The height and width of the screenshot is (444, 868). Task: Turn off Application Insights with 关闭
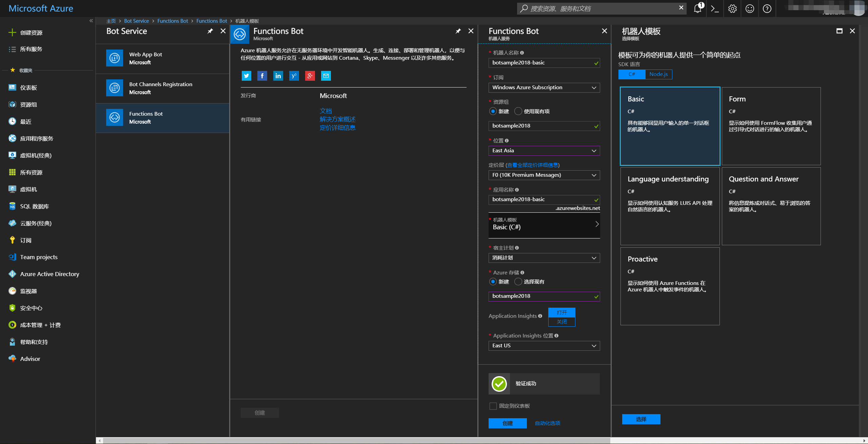coord(561,322)
